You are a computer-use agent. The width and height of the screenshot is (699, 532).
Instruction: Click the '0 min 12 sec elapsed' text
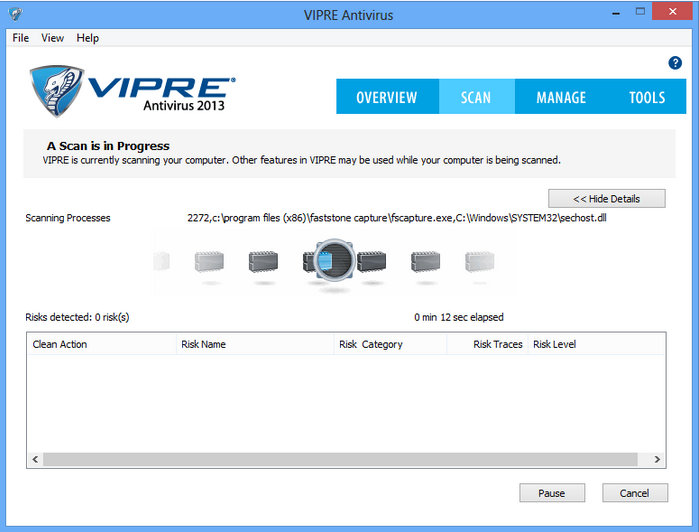tap(459, 317)
